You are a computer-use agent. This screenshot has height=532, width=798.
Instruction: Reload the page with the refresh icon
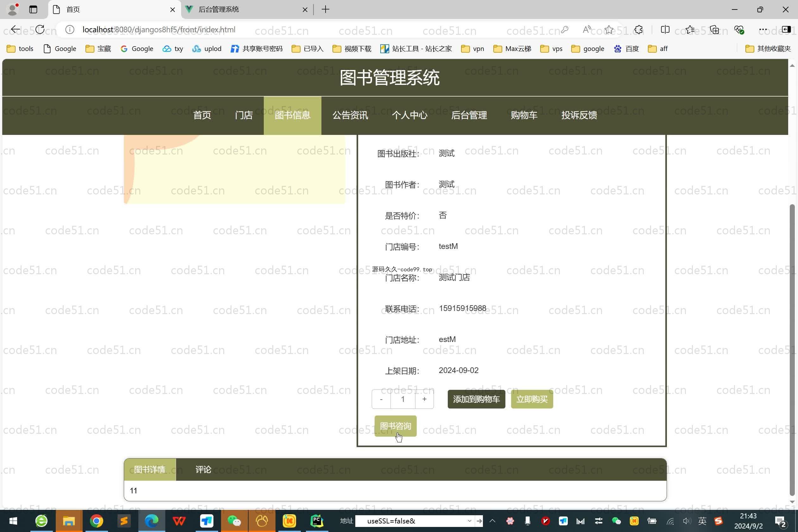pyautogui.click(x=40, y=29)
